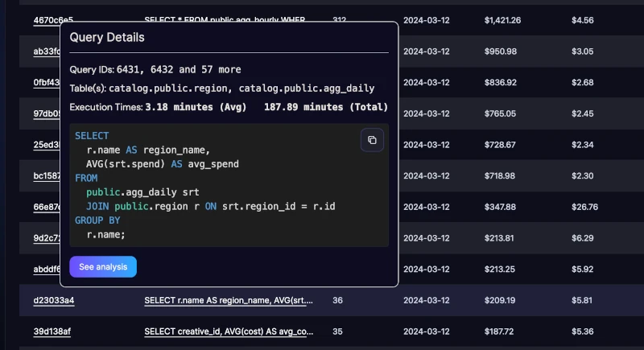644x350 pixels.
Task: Select the $718.98 cost cell
Action: point(499,176)
